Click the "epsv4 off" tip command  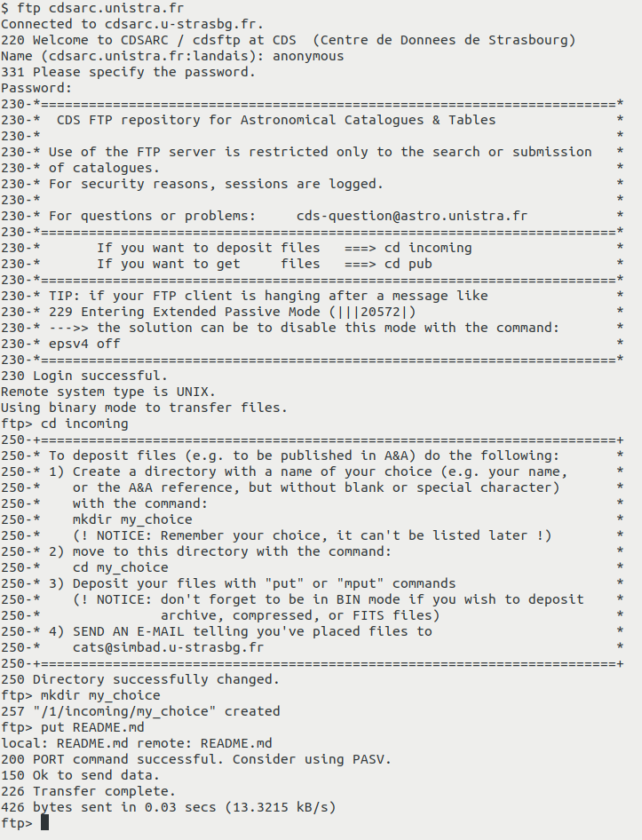pyautogui.click(x=84, y=344)
